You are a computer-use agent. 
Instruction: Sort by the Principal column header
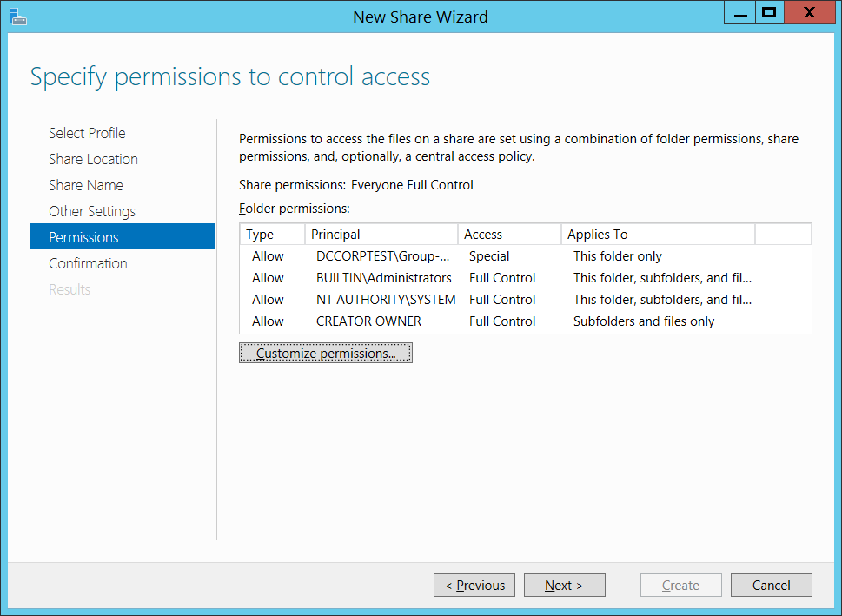pos(381,235)
